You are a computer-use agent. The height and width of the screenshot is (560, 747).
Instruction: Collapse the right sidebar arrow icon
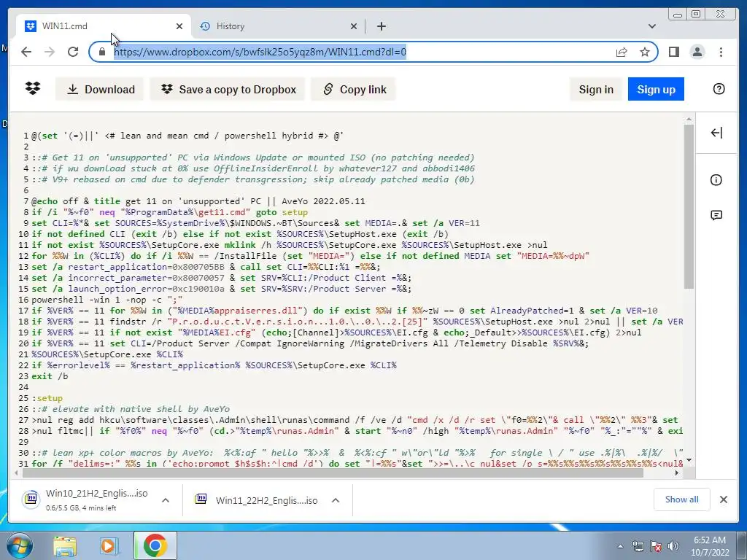[x=716, y=133]
